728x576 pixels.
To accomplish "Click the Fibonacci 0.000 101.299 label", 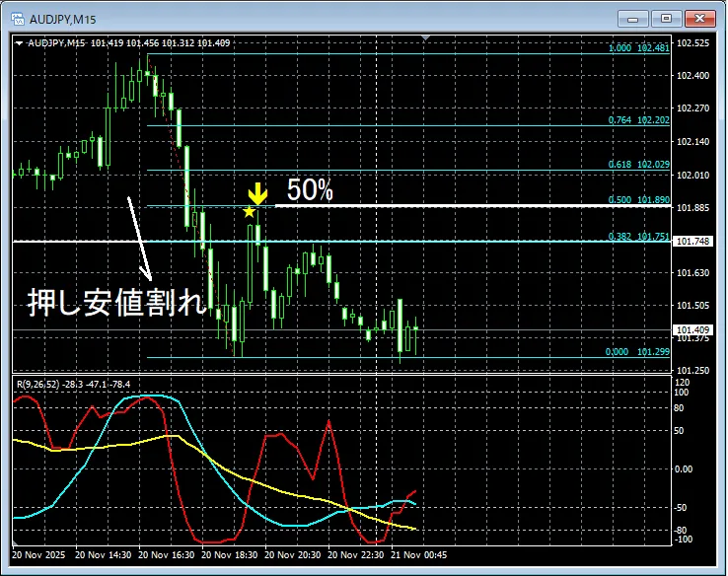I will 637,352.
